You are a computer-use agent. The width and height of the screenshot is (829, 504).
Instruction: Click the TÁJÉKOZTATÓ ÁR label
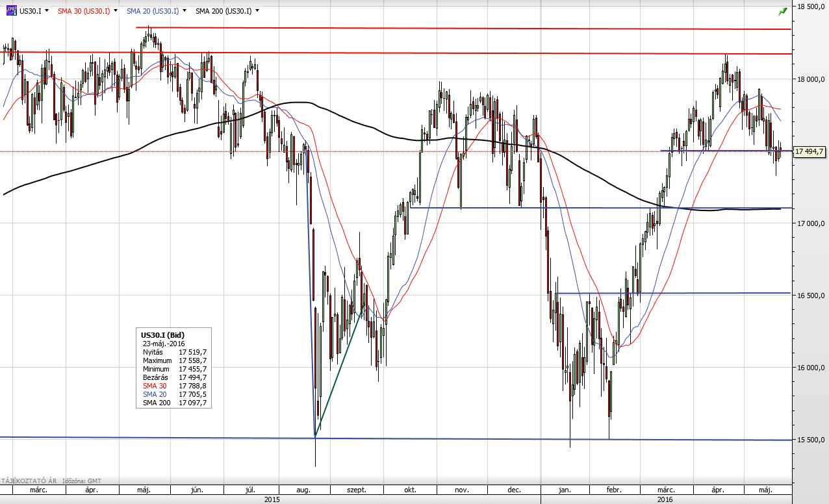click(x=29, y=481)
